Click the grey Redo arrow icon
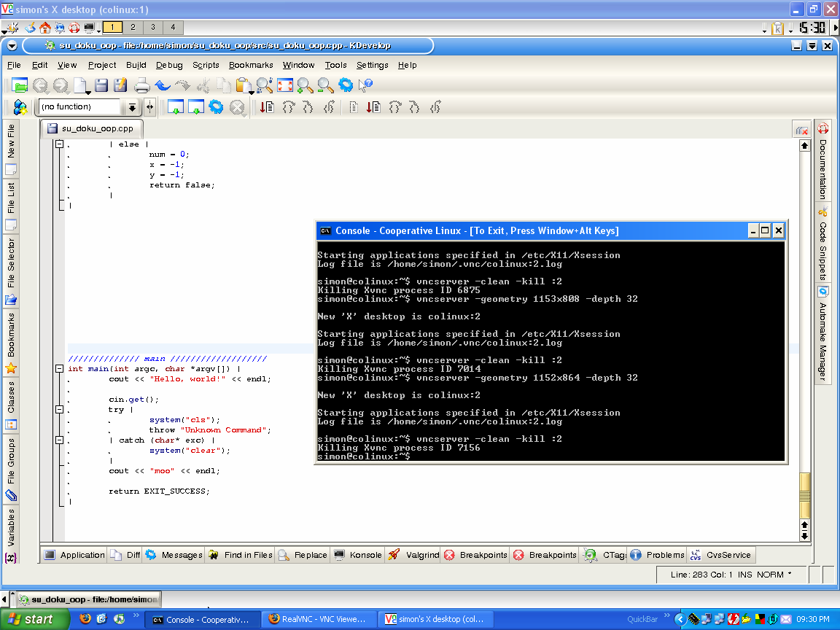Screen dimensions: 840x630 pyautogui.click(x=183, y=85)
